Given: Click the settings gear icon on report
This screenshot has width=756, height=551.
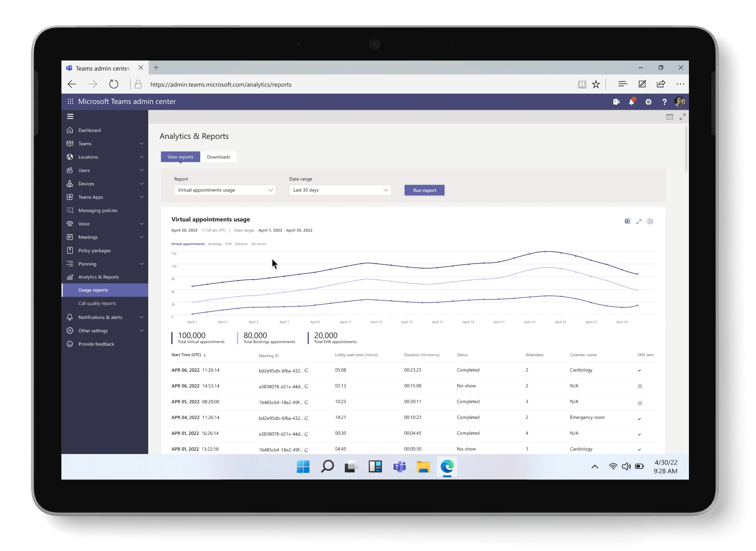Looking at the screenshot, I should pos(650,221).
